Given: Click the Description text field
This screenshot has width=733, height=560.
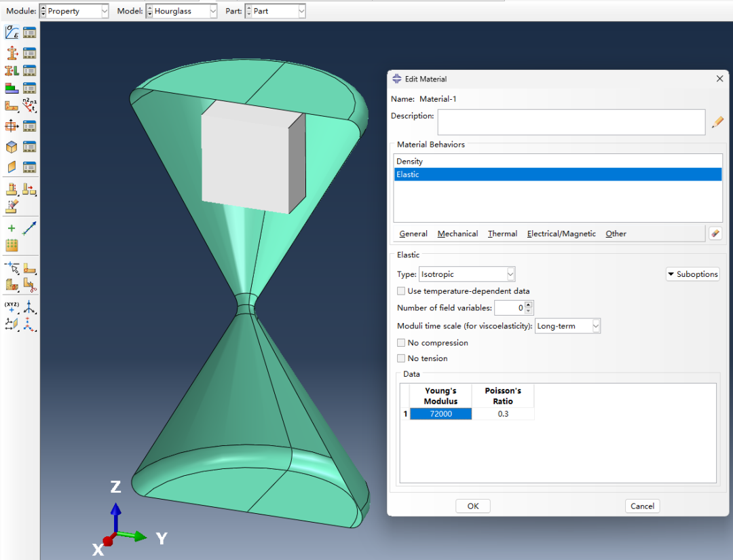Looking at the screenshot, I should 571,122.
